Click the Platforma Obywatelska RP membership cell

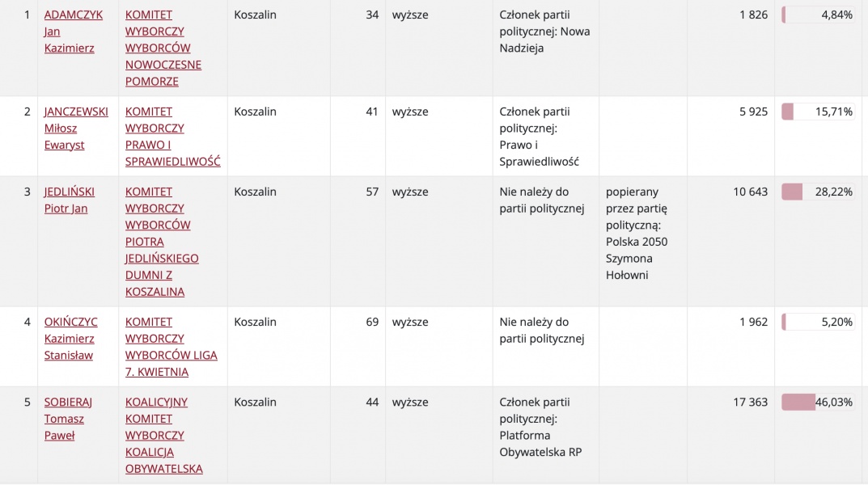pos(540,427)
